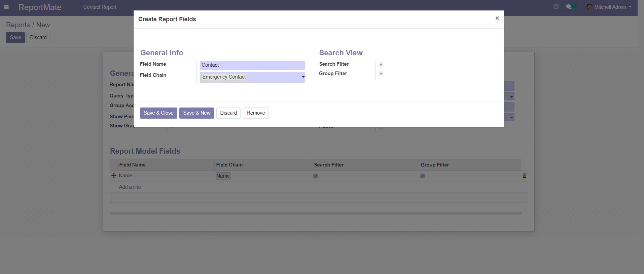
Task: Open the apps grid menu icon
Action: point(6,7)
